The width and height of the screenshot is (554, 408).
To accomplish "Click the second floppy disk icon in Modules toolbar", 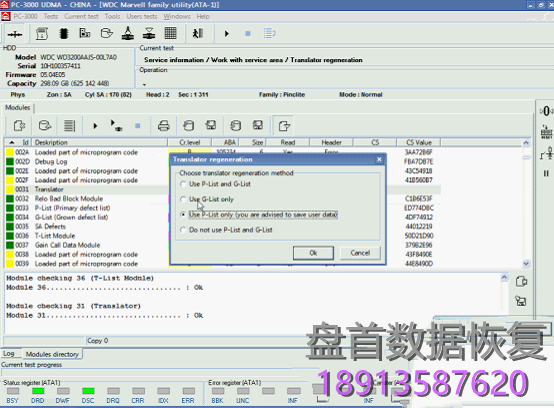I will pyautogui.click(x=258, y=125).
